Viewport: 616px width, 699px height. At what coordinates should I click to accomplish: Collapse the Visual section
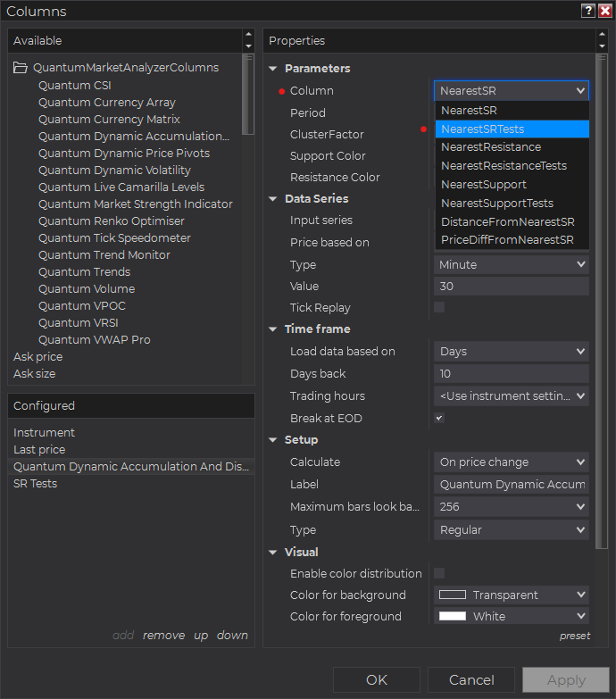click(x=273, y=553)
